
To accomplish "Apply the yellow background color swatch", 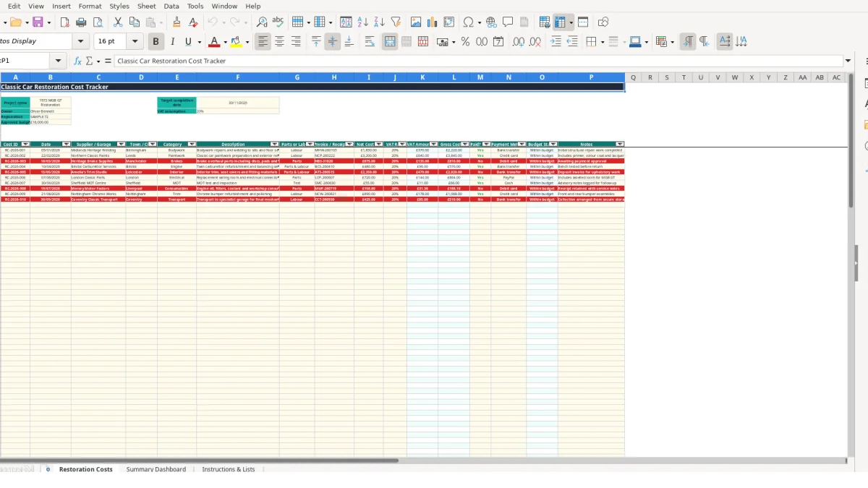I will point(236,42).
